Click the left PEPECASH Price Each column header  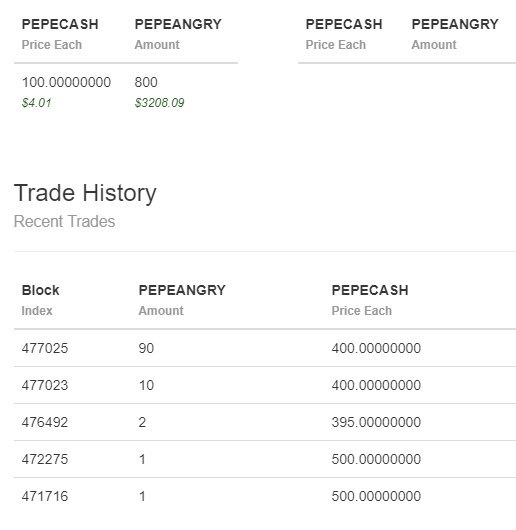point(60,34)
